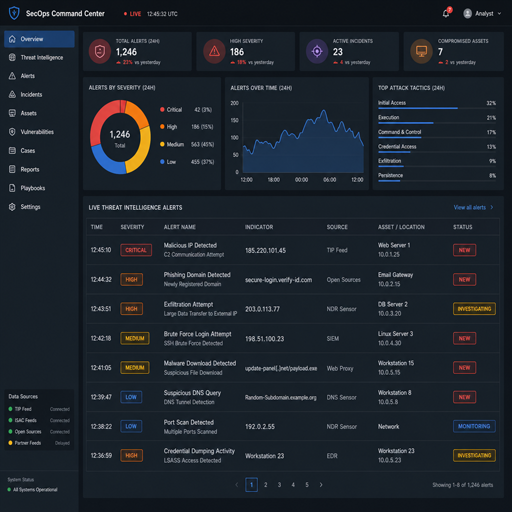Go to pagination page 5

point(307,485)
